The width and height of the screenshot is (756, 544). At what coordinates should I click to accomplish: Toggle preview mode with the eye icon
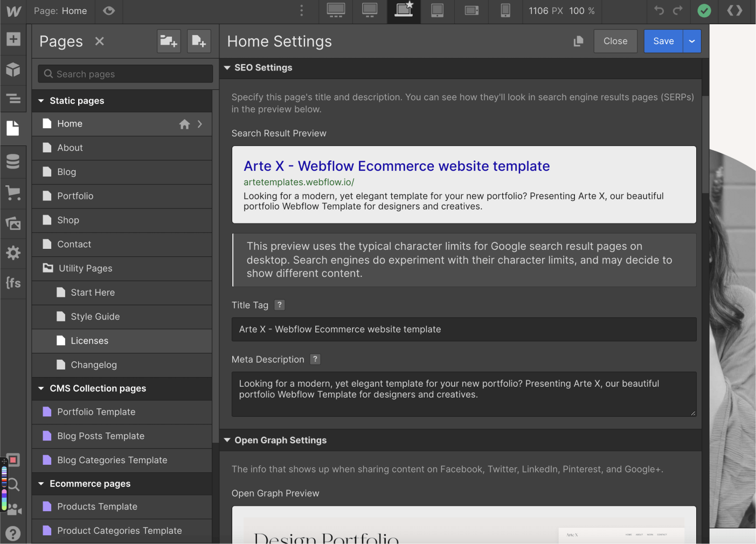(109, 11)
